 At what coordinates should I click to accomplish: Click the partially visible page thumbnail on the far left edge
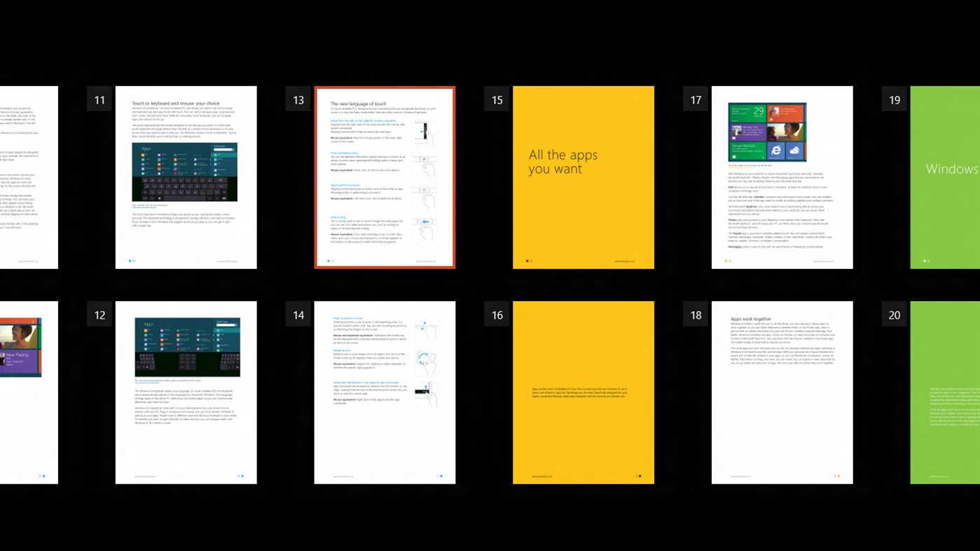[28, 176]
